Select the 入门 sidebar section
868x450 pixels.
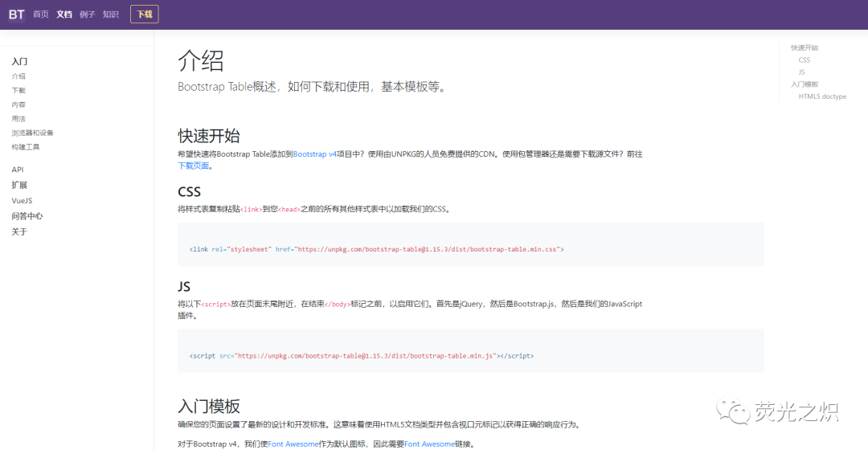tap(19, 61)
